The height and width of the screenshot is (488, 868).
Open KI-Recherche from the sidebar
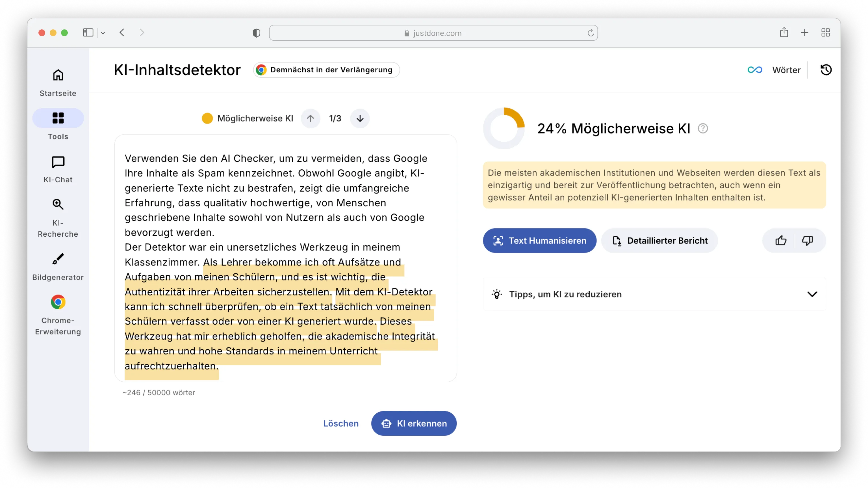[x=58, y=217]
